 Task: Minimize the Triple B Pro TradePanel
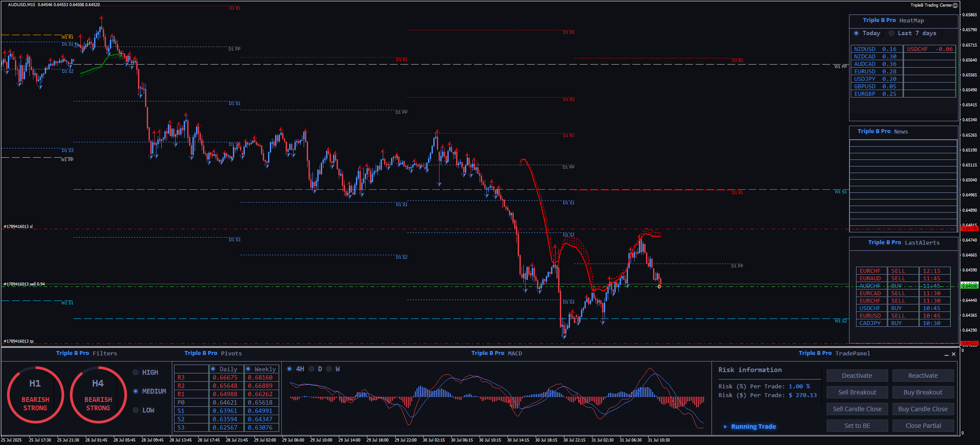946,355
